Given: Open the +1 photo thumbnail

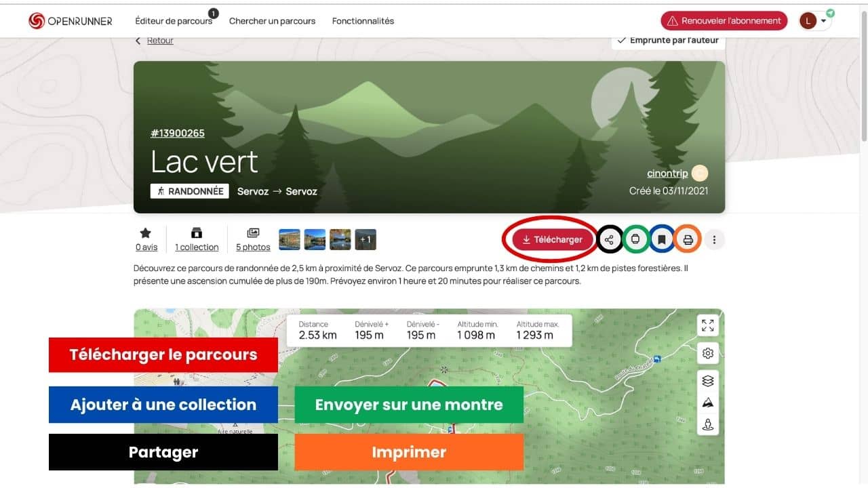Looking at the screenshot, I should pos(366,239).
